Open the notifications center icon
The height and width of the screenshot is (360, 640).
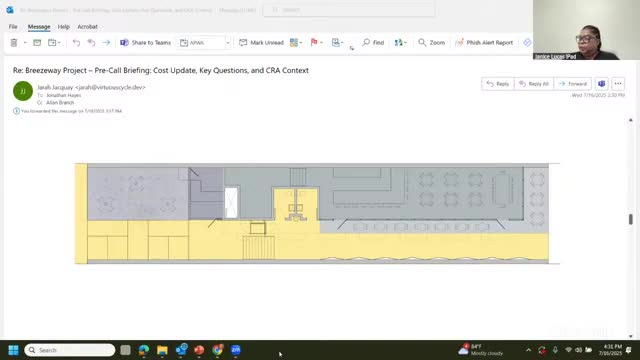tap(629, 350)
